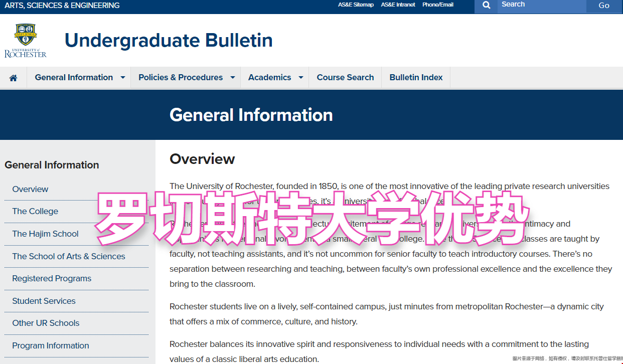Open the Phone/Email link

[437, 5]
